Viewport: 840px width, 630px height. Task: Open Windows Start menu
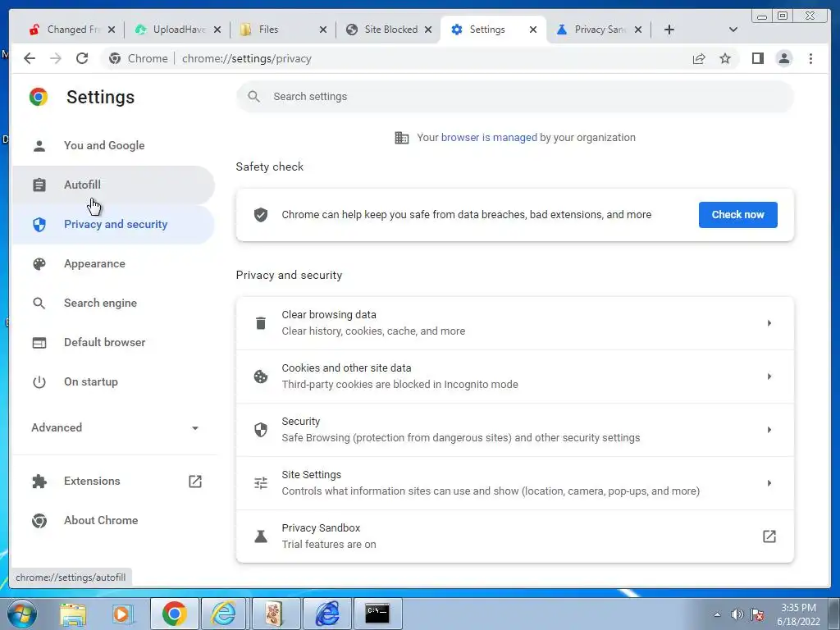pos(21,614)
